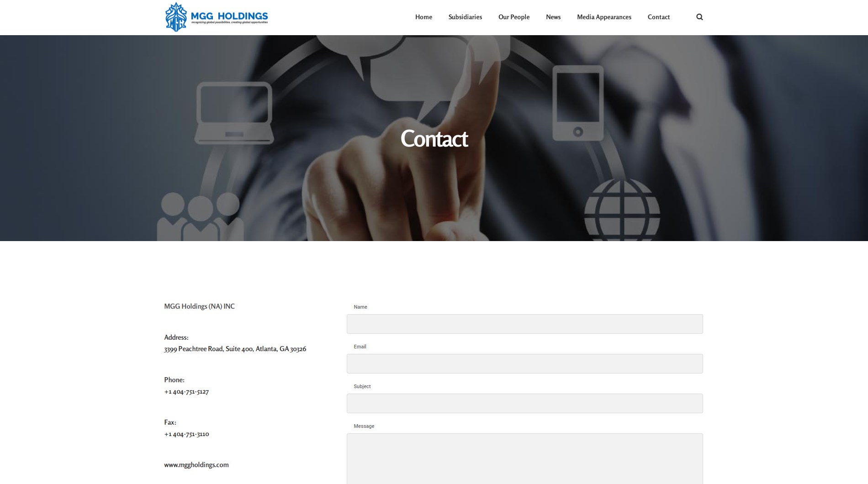Click the MGG Holdings logo
The width and height of the screenshot is (868, 484).
(x=216, y=17)
